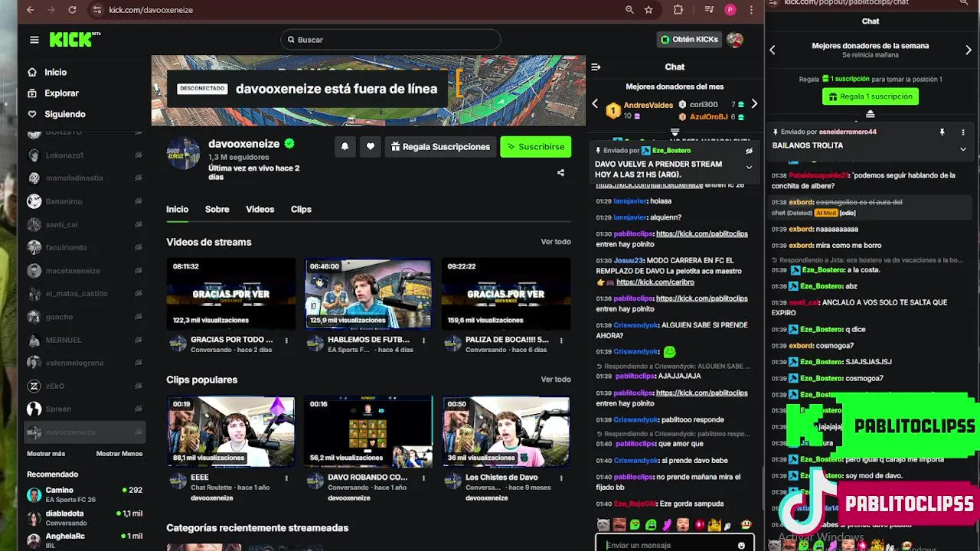The image size is (980, 551).
Task: Switch to the Sobre tab
Action: tap(217, 209)
